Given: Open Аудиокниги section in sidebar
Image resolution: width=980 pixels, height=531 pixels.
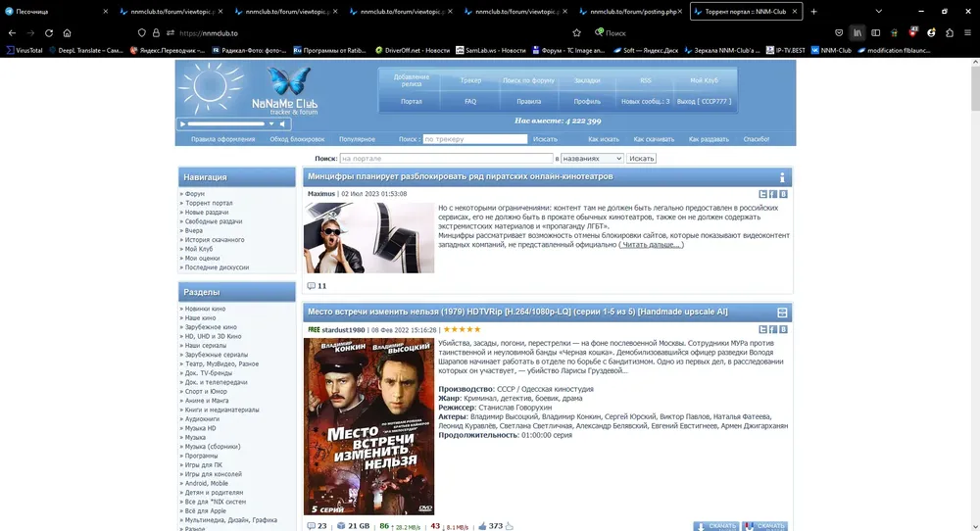Looking at the screenshot, I should (x=202, y=419).
